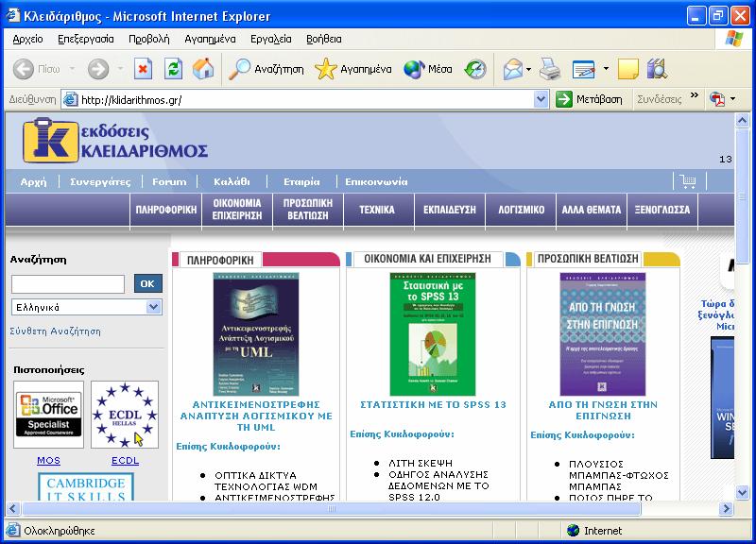The image size is (756, 544).
Task: Open the Search magnifier toolbar button
Action: (x=266, y=69)
